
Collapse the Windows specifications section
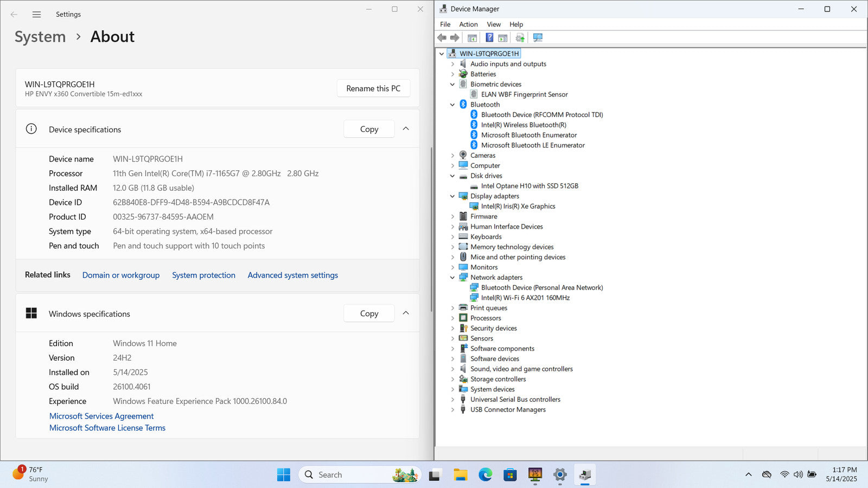406,313
